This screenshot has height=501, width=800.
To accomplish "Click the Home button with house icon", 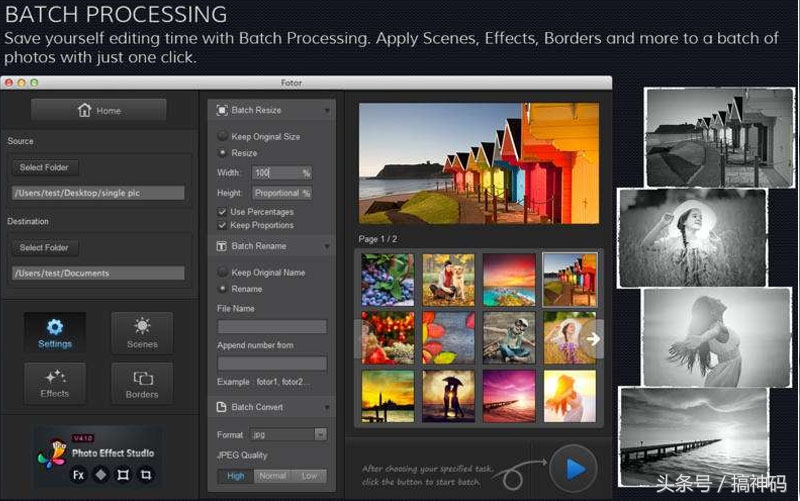I will coord(98,110).
